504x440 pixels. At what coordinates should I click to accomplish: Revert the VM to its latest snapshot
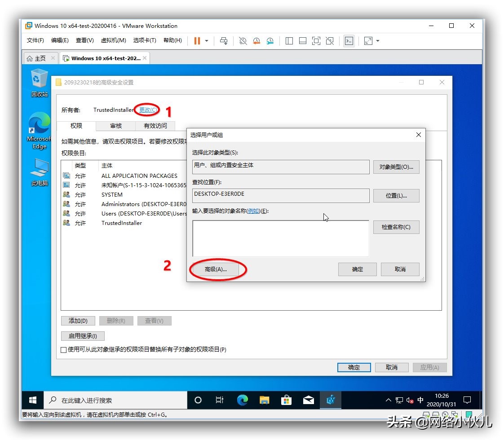click(x=256, y=41)
